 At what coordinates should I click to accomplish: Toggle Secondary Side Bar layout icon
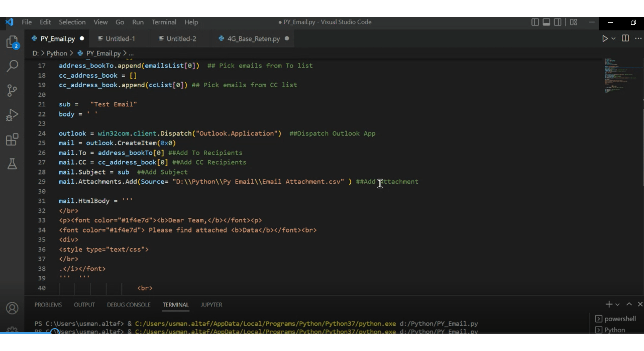[x=557, y=22]
